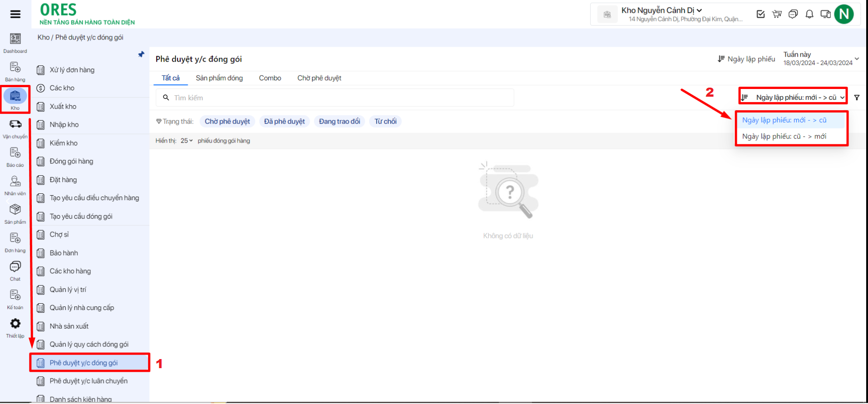Toggle the Chờ phê duyệt status filter
The image size is (868, 404).
point(227,122)
